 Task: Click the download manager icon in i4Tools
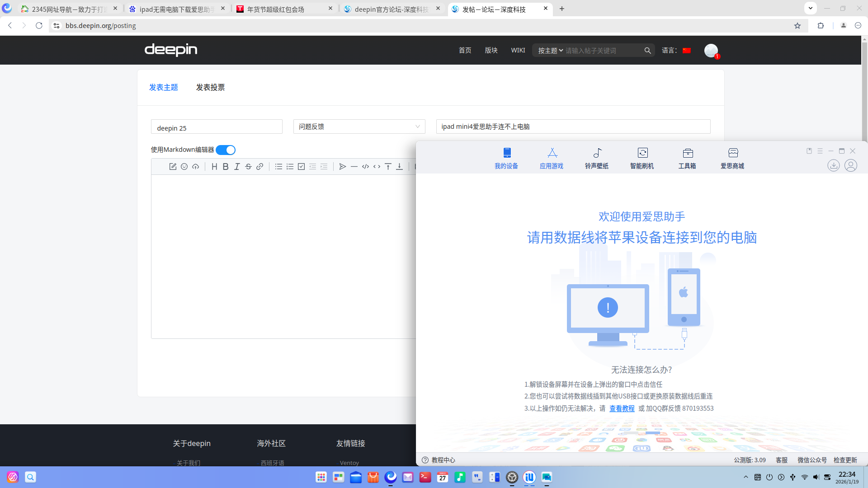click(834, 165)
